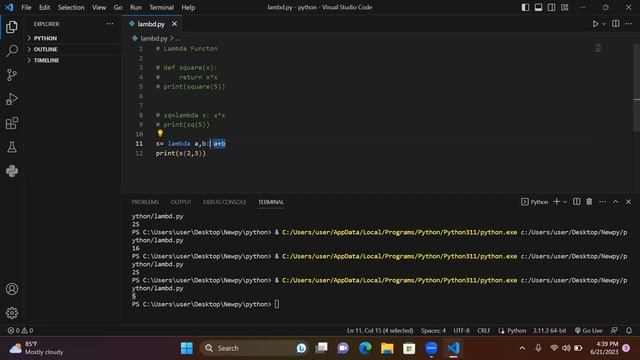This screenshot has height=360, width=640.
Task: Split the editor to the right
Action: (616, 24)
